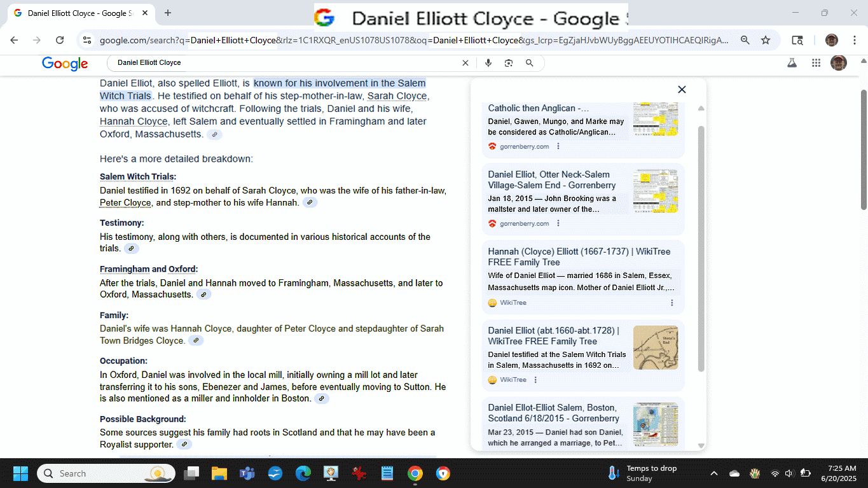Click the Google search input field
Image resolution: width=868 pixels, height=488 pixels.
pyautogui.click(x=286, y=63)
